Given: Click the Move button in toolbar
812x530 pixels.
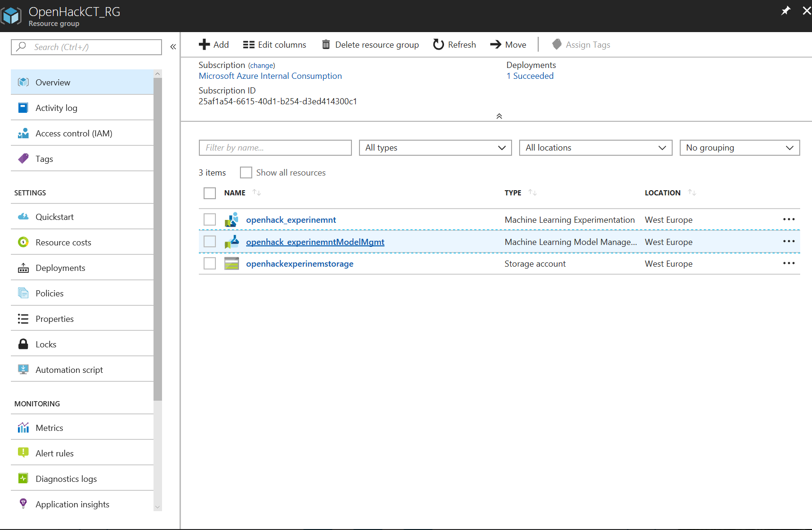Looking at the screenshot, I should pyautogui.click(x=508, y=44).
